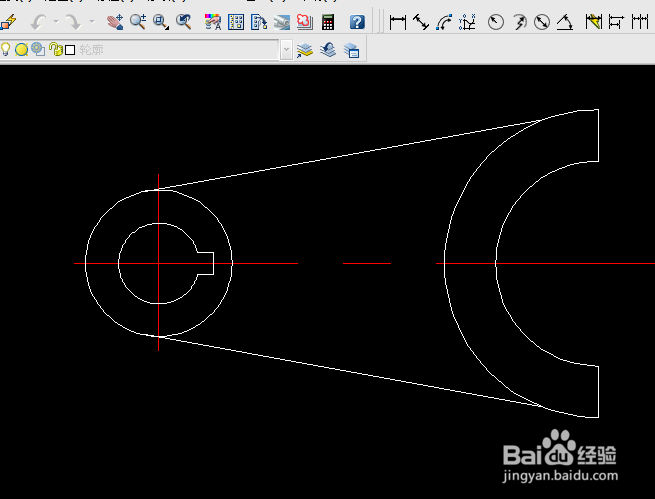This screenshot has width=655, height=499.
Task: Expand the layer list dropdown arrow
Action: click(286, 50)
